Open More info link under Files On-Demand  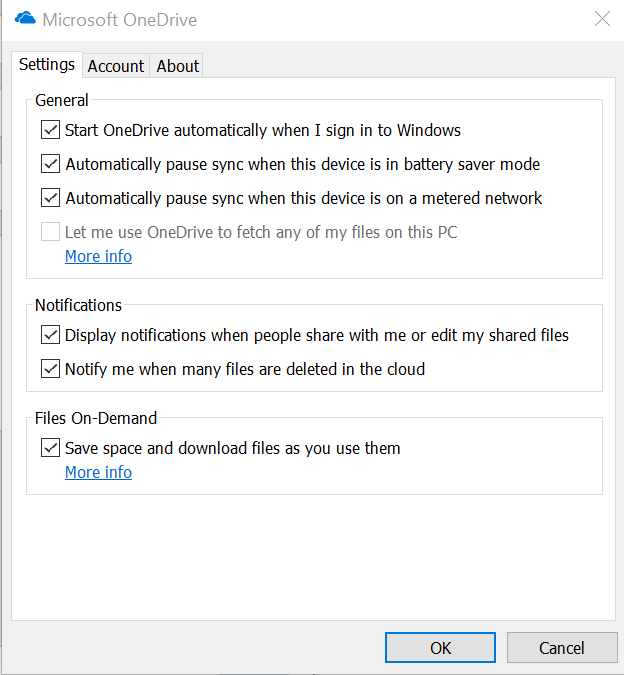pos(99,472)
